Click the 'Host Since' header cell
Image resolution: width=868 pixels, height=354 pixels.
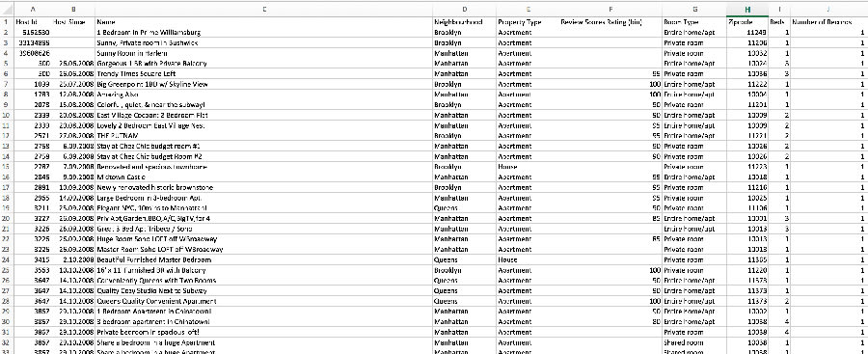click(x=73, y=22)
